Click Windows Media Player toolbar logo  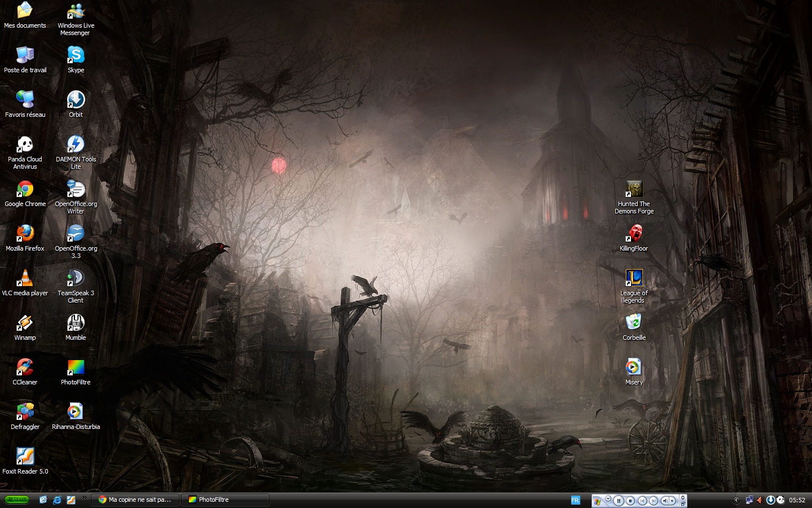click(597, 502)
